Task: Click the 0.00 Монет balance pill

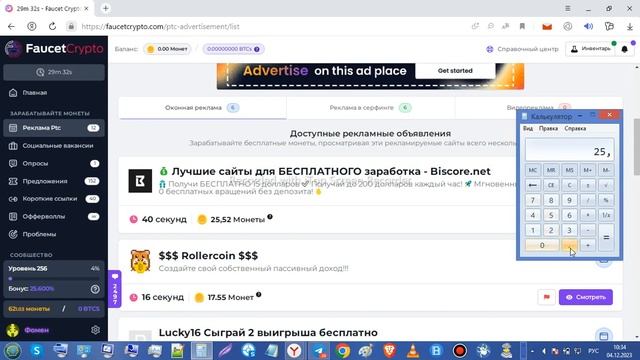Action: (167, 49)
